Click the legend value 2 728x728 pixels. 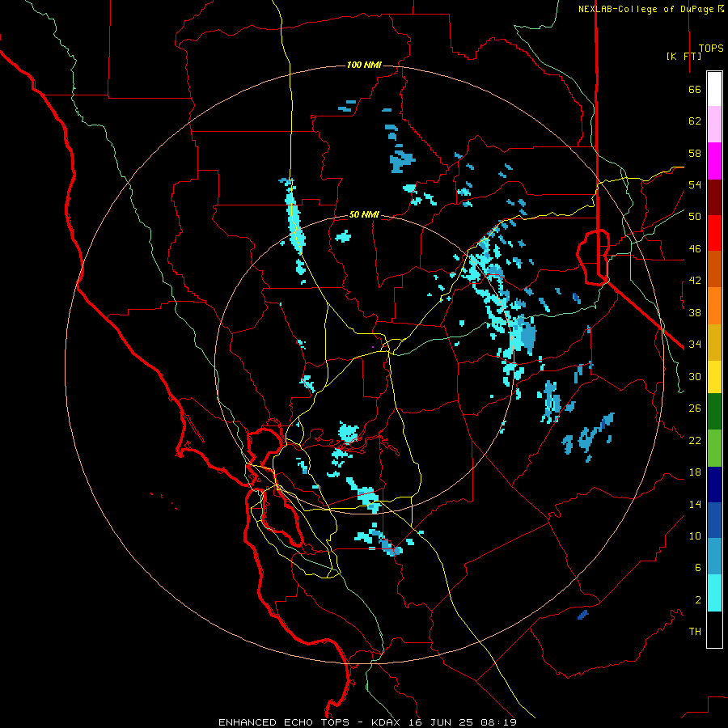point(698,600)
